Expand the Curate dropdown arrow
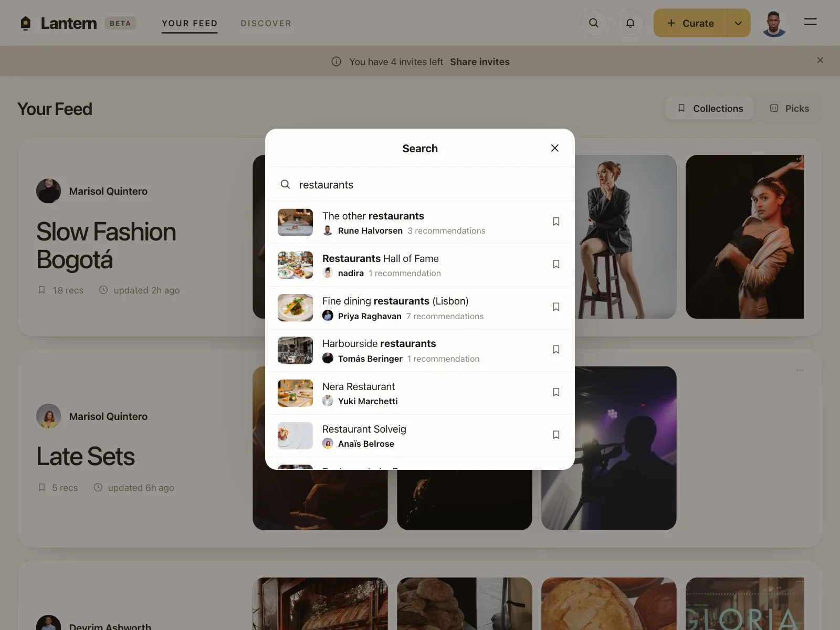Image resolution: width=840 pixels, height=630 pixels. pyautogui.click(x=738, y=23)
